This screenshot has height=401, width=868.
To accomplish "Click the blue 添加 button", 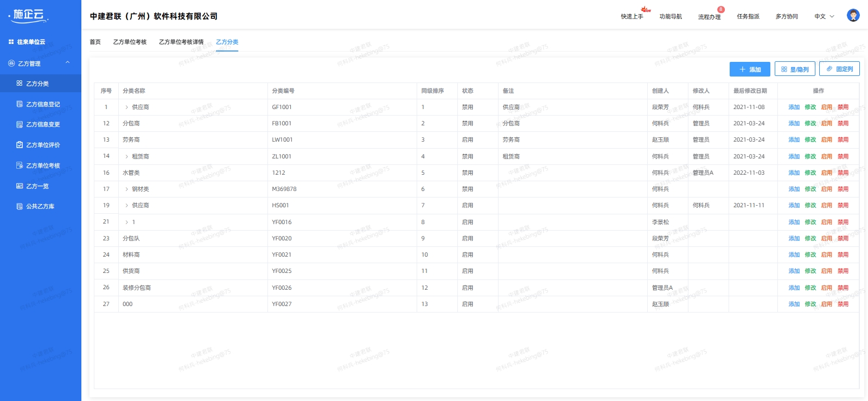I will point(750,69).
